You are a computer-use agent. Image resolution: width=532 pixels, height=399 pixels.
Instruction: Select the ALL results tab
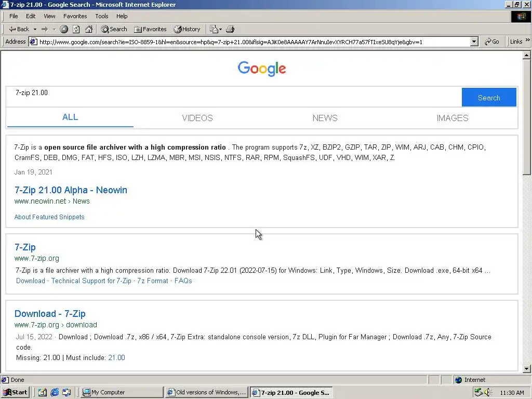[x=70, y=117]
